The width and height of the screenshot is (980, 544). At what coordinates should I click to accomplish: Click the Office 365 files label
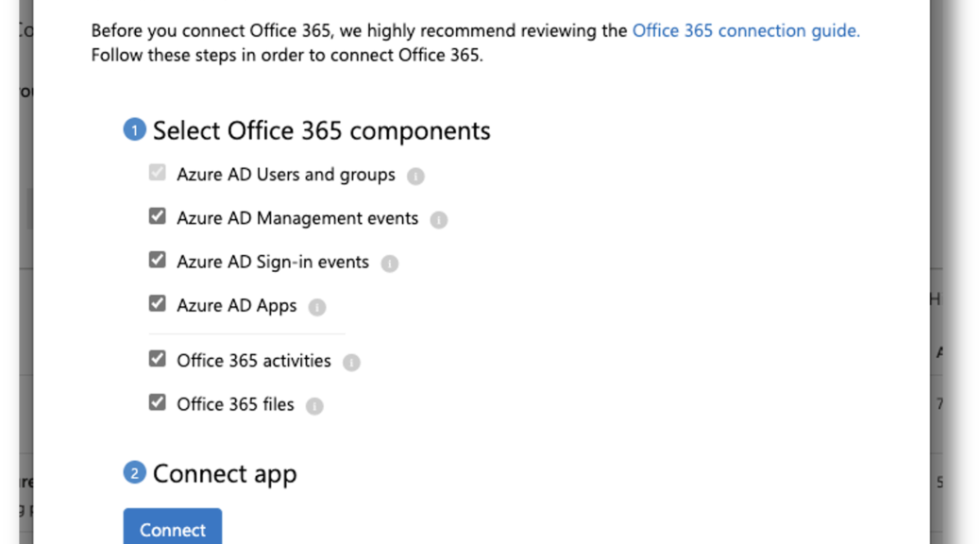click(236, 404)
